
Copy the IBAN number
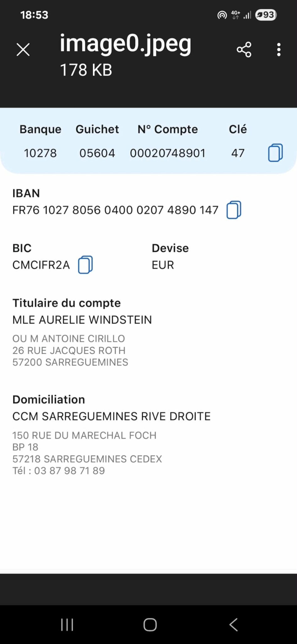[x=234, y=210]
